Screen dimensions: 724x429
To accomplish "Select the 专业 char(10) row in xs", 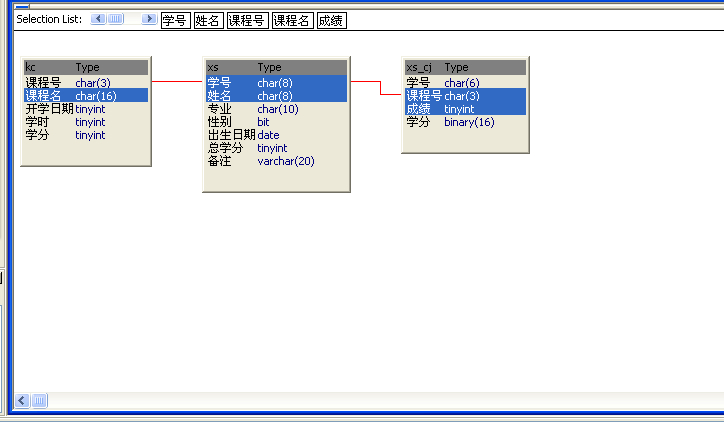I will click(x=276, y=109).
